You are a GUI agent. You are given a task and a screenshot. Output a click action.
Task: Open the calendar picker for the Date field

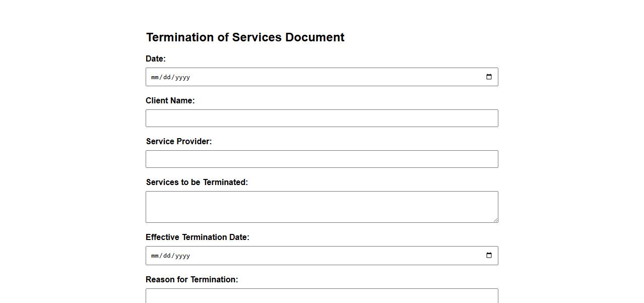tap(489, 77)
